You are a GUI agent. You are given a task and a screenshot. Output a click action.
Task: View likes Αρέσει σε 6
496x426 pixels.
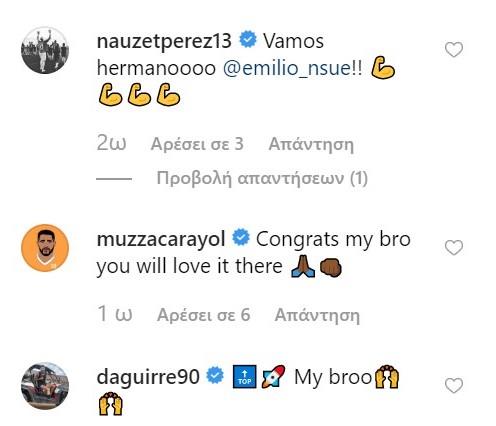(x=203, y=315)
